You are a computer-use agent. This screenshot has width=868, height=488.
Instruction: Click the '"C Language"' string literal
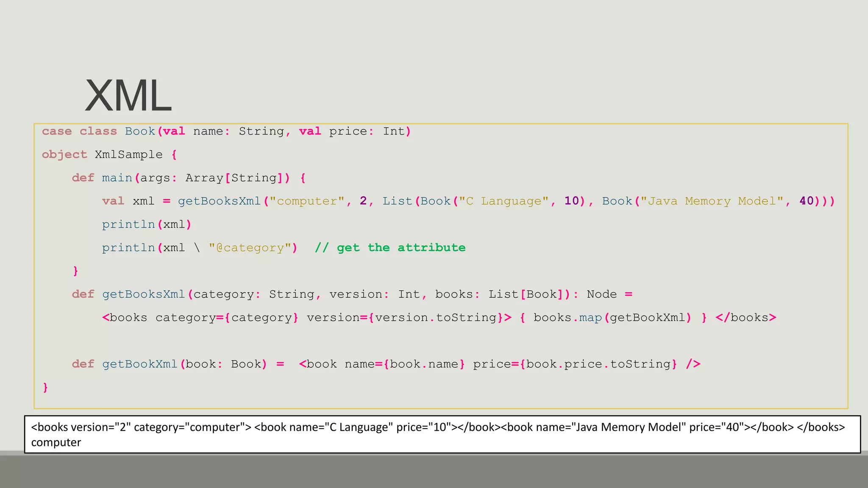[x=504, y=201]
